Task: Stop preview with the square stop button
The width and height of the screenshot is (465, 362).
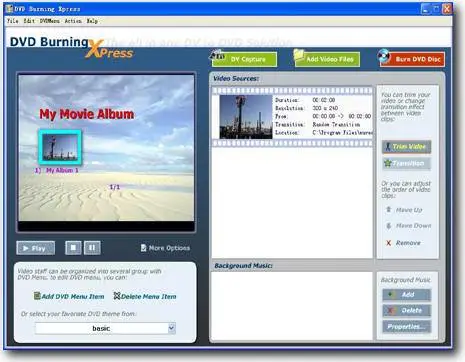Action: (x=73, y=248)
